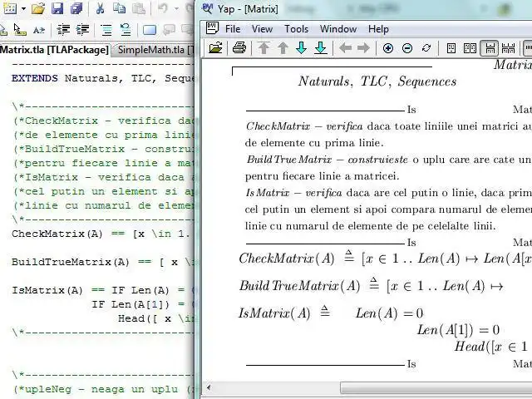The height and width of the screenshot is (399, 532).
Task: Click BuildTrueMatrix(A) definition in editor
Action: [71, 262]
